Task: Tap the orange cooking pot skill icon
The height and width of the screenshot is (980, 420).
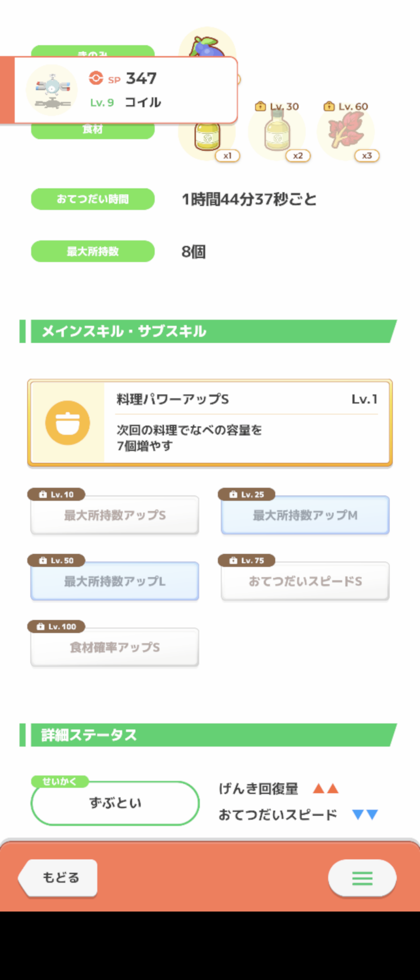Action: (67, 422)
